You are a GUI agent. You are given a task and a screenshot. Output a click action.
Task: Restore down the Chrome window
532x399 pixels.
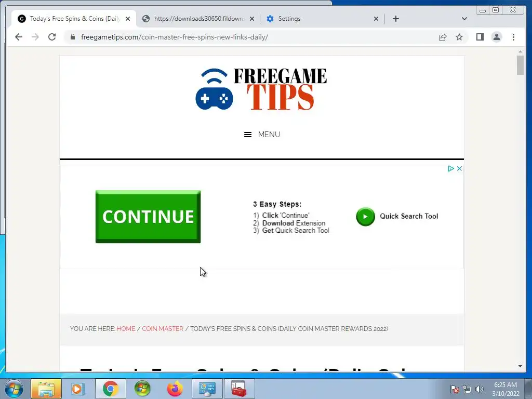pos(495,10)
